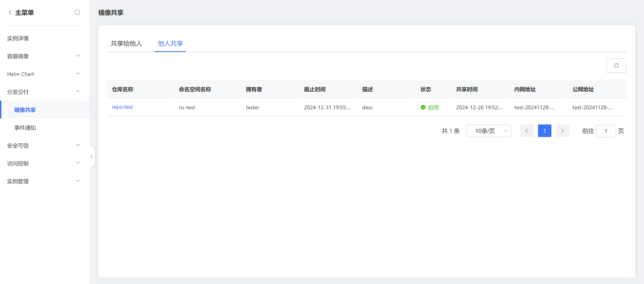Collapse the 分发交付 menu chevron
644x284 pixels.
pos(78,92)
